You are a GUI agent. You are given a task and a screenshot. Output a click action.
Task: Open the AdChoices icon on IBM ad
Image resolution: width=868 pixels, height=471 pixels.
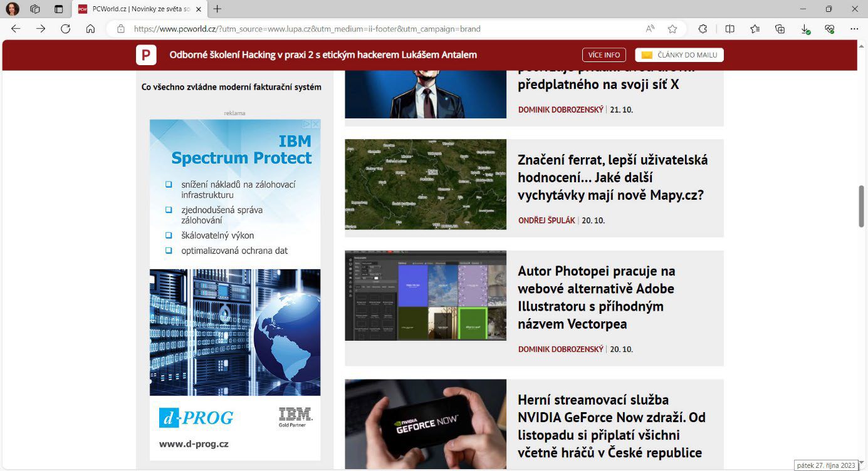click(x=307, y=124)
